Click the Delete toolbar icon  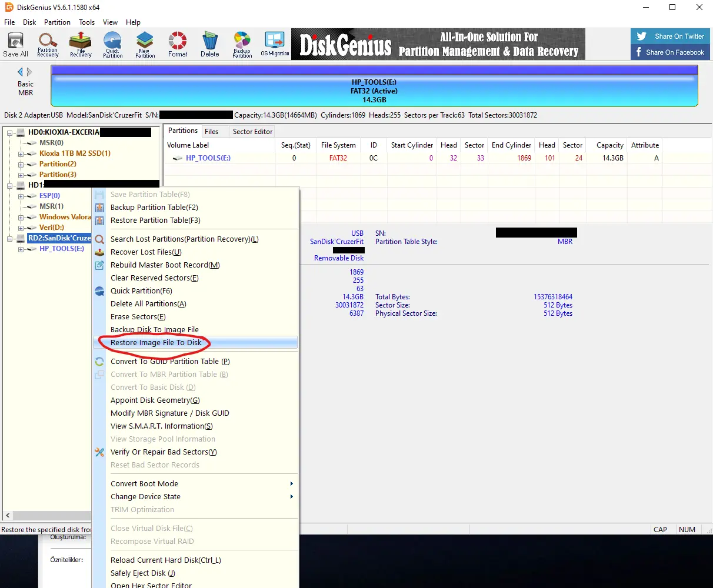point(209,45)
